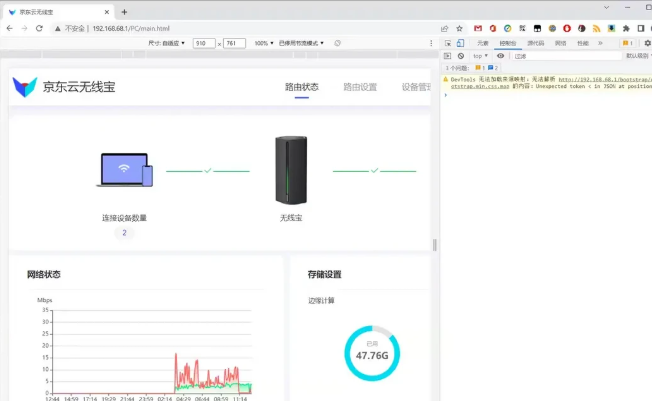Click the 边缘计算 label
Screen dimensions: 652x401
321,300
